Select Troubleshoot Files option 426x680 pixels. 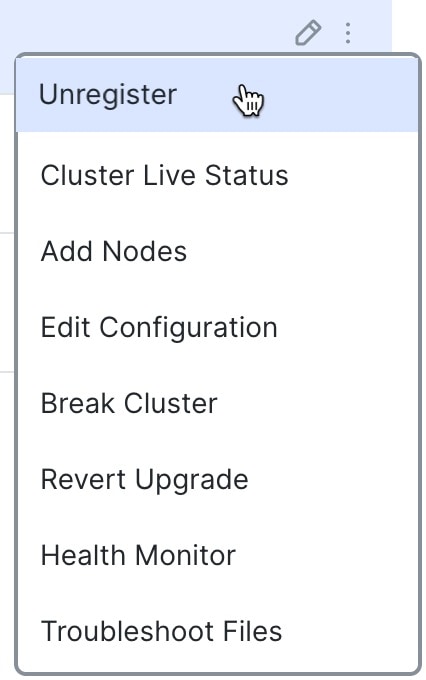coord(217,631)
